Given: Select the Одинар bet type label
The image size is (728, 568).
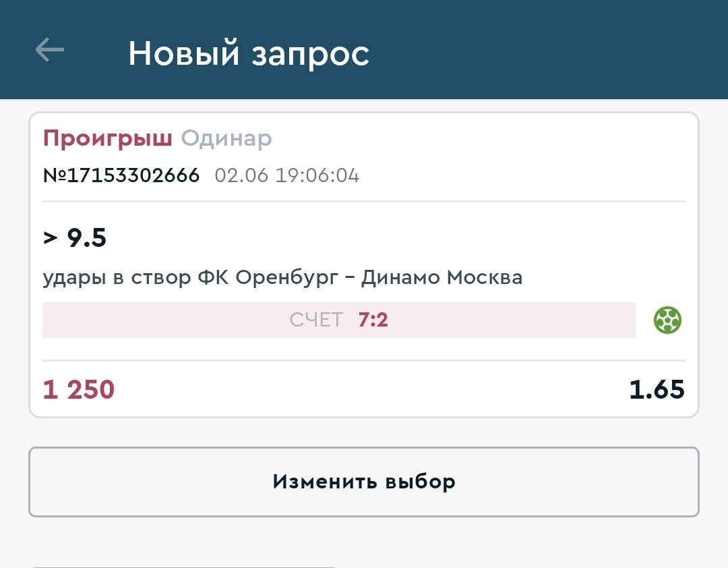Looking at the screenshot, I should [x=226, y=138].
